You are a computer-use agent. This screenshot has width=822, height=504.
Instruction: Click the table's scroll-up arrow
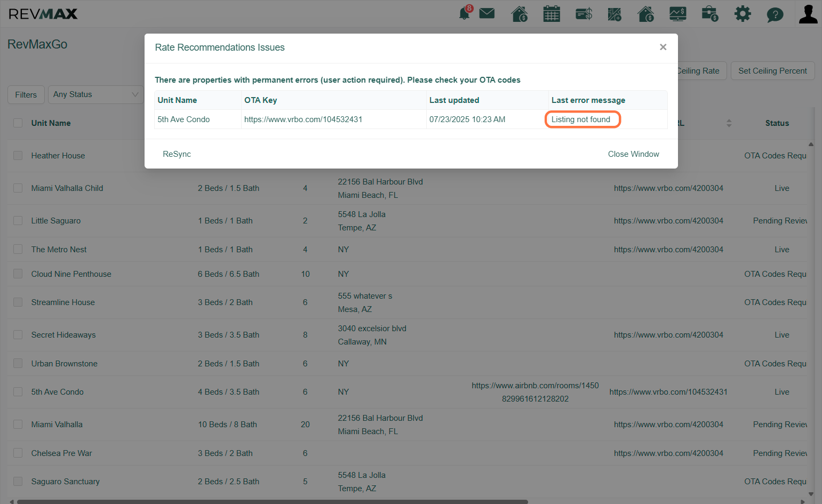coord(811,144)
